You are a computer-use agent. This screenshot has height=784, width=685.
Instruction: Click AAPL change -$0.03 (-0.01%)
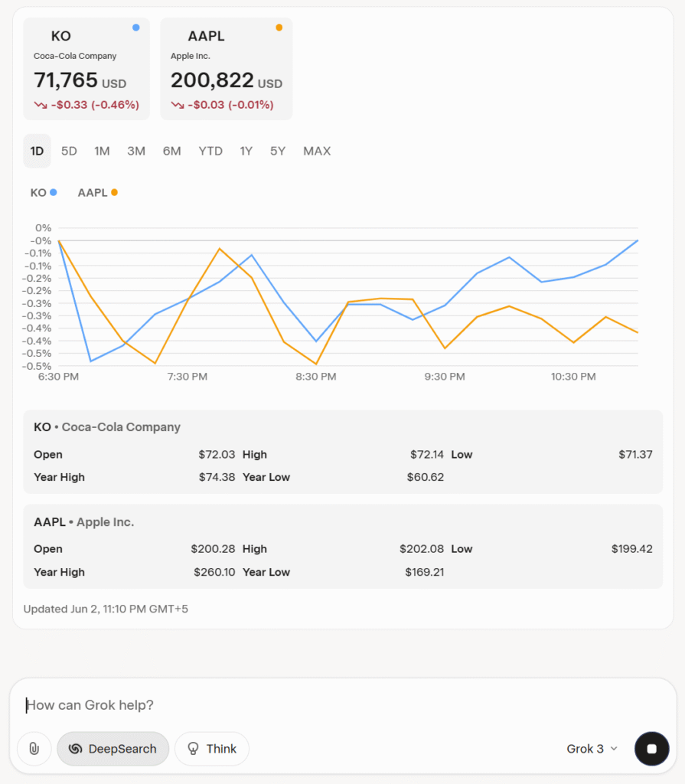[x=230, y=105]
